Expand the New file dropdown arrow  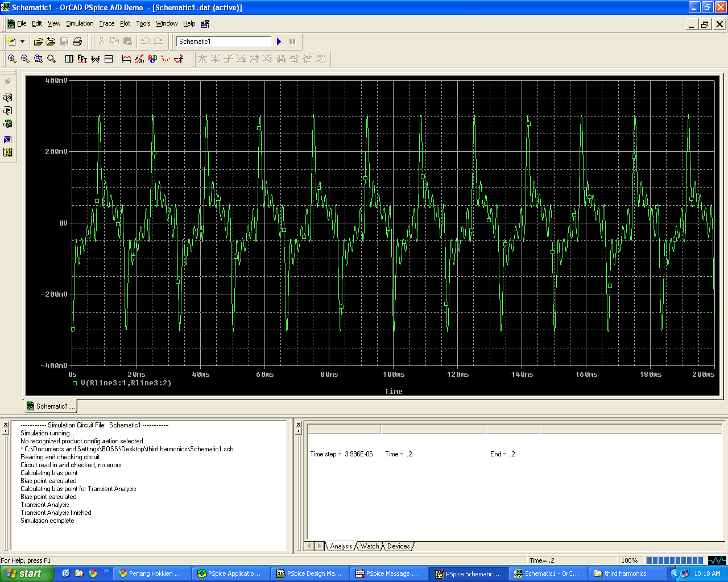pyautogui.click(x=23, y=41)
